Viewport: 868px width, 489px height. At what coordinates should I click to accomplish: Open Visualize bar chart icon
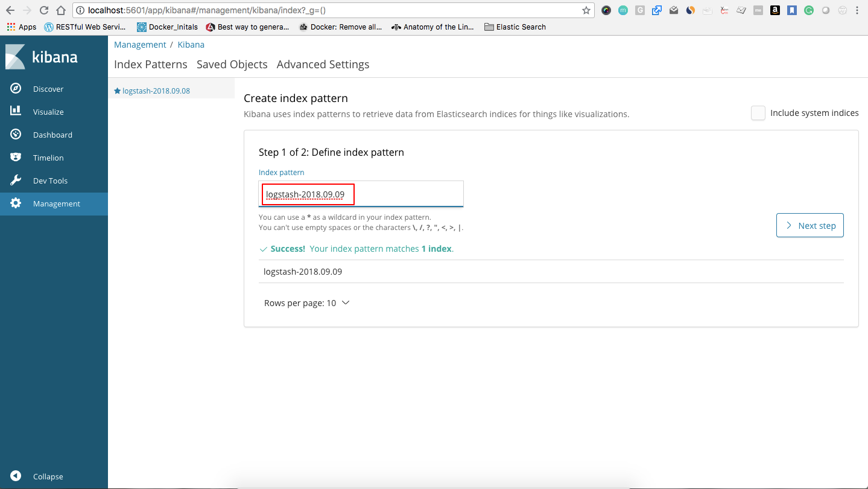pos(16,111)
